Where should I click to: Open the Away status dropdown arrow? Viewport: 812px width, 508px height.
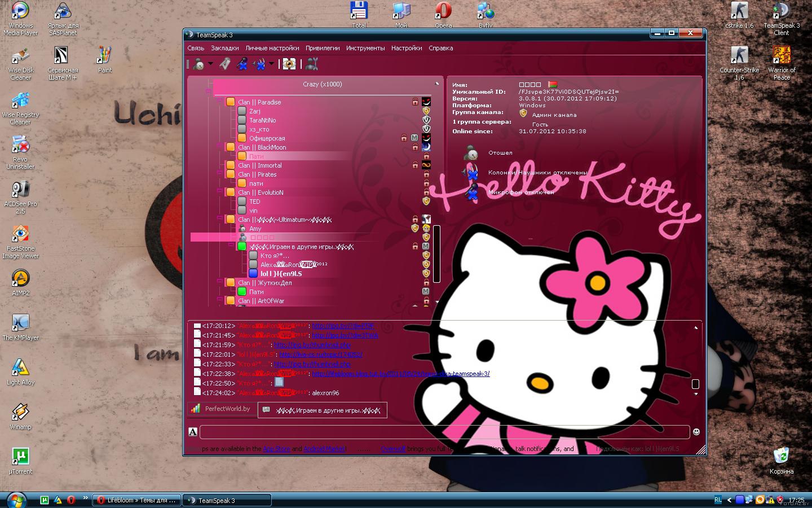pos(211,64)
